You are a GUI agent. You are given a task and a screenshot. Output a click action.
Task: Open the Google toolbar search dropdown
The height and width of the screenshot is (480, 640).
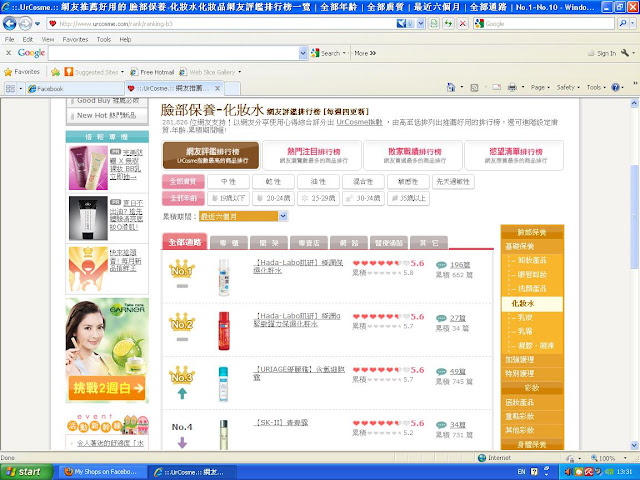303,53
